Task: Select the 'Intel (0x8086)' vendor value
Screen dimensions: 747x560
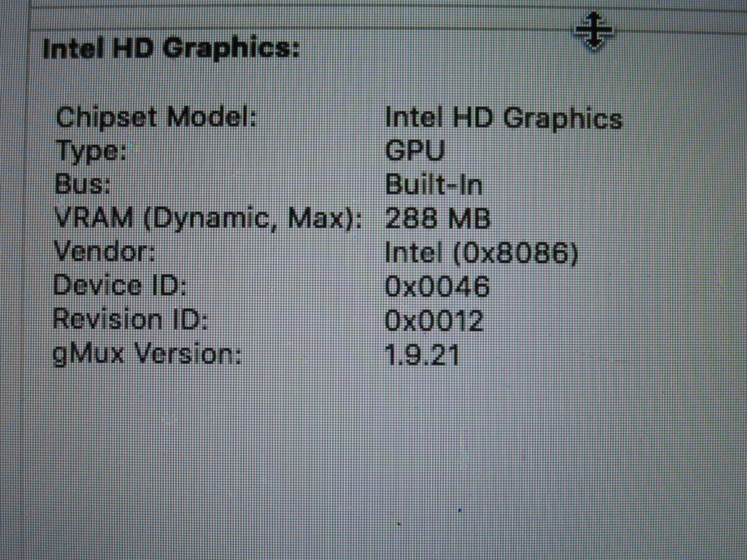Action: click(x=481, y=253)
